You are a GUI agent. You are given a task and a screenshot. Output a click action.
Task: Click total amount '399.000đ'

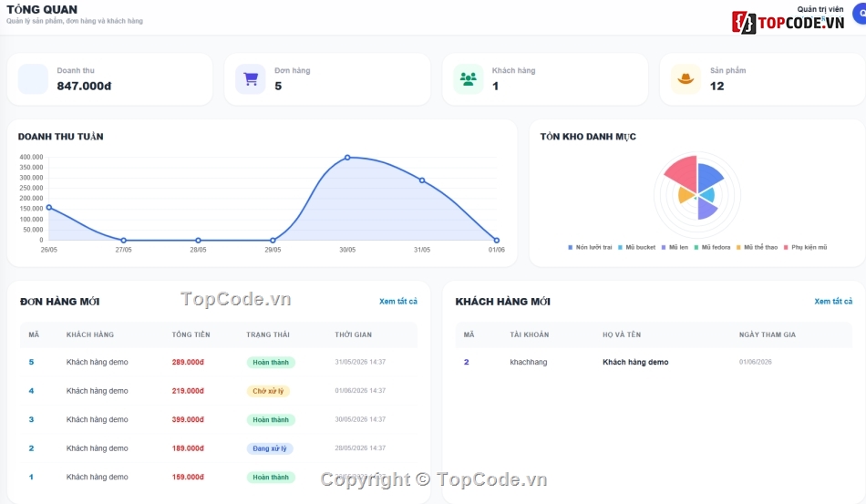click(x=188, y=419)
